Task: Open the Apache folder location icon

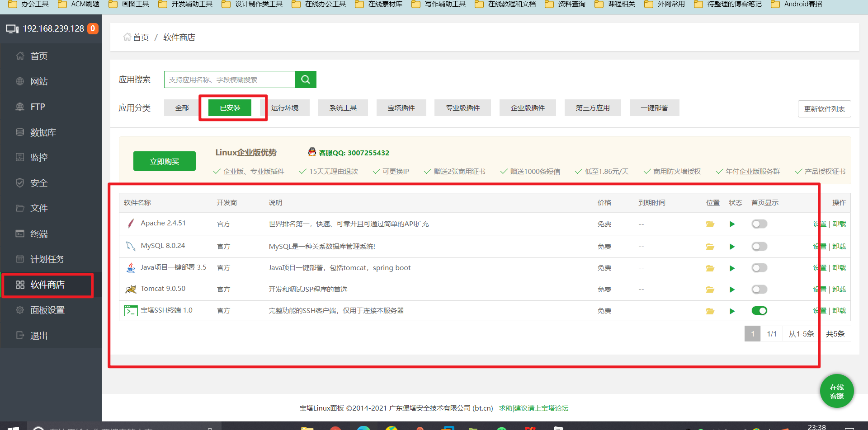Action: click(x=710, y=224)
